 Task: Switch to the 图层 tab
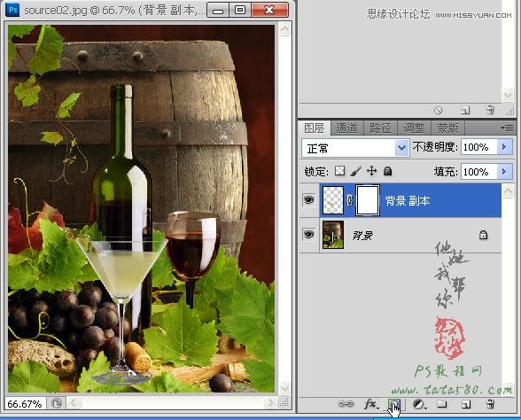[315, 128]
